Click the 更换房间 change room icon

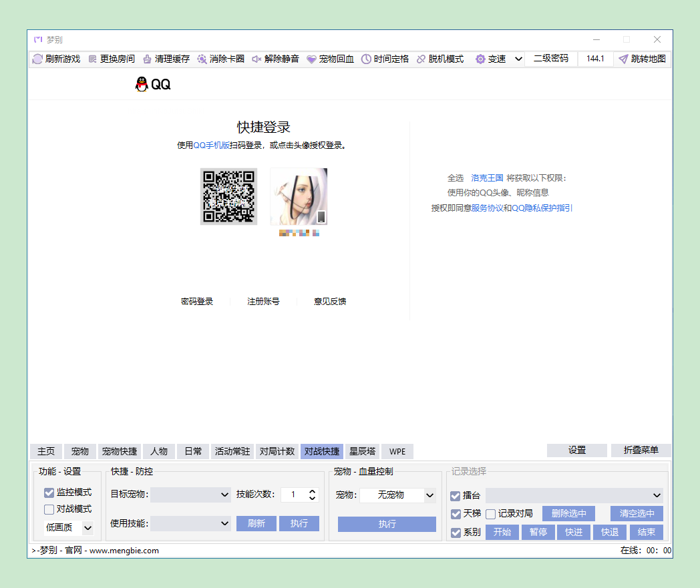click(x=93, y=59)
